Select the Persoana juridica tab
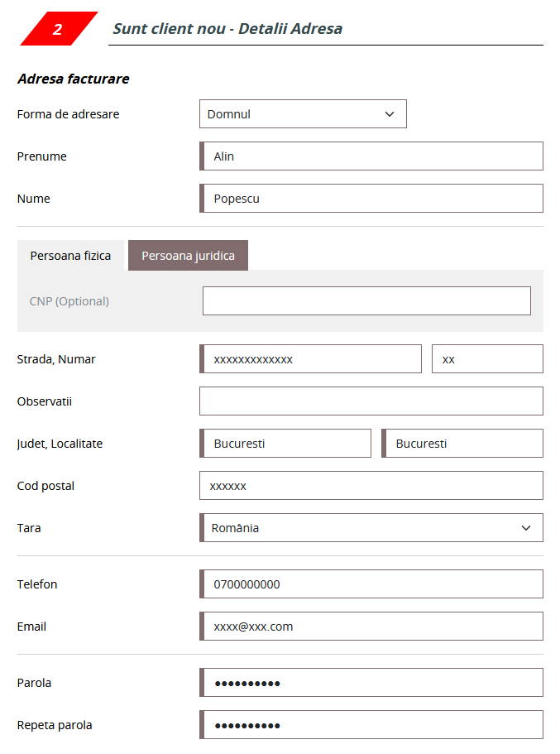The width and height of the screenshot is (560, 754). (x=188, y=256)
